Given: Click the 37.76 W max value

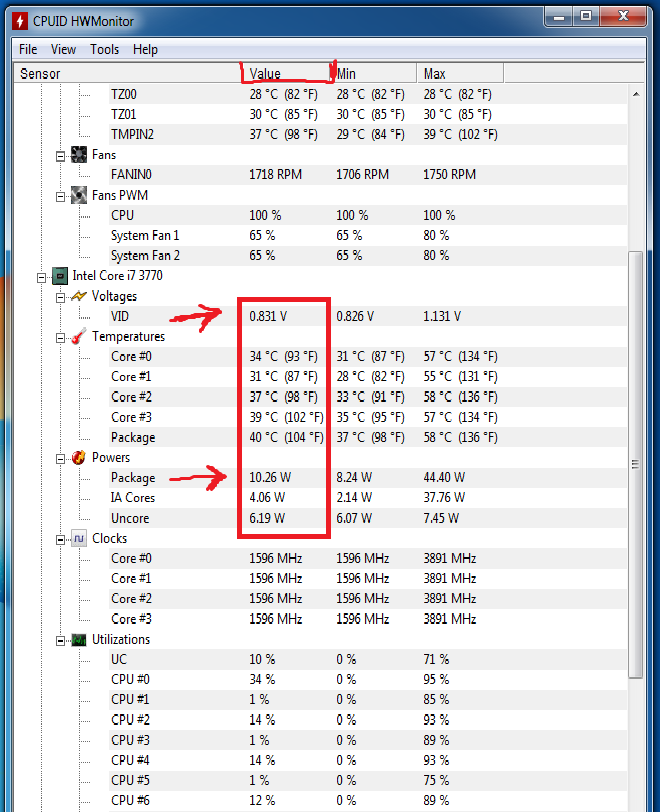Looking at the screenshot, I should coord(444,498).
